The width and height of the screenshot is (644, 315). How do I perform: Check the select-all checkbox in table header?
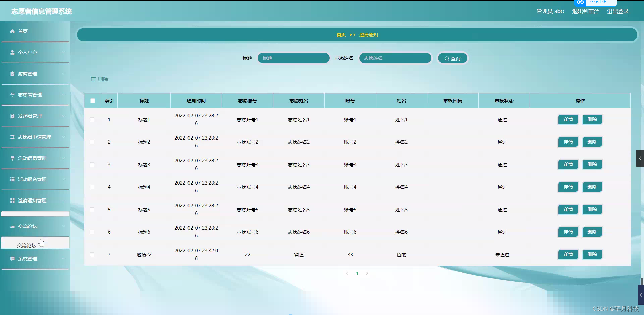(92, 100)
